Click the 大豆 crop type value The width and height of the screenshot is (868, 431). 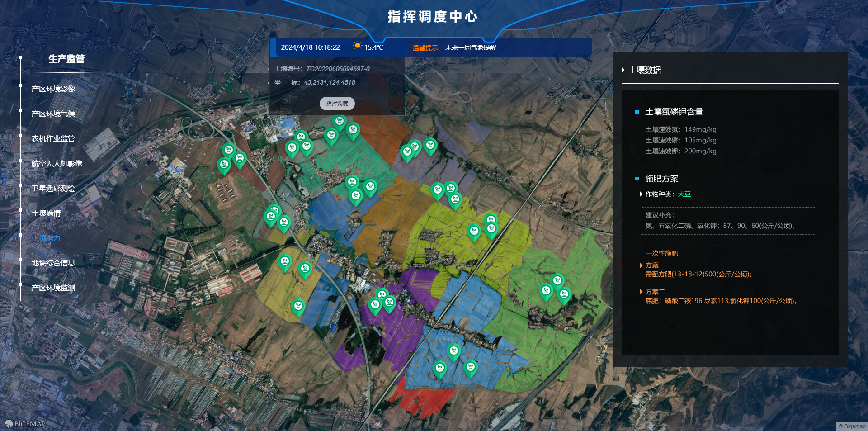[x=684, y=194]
